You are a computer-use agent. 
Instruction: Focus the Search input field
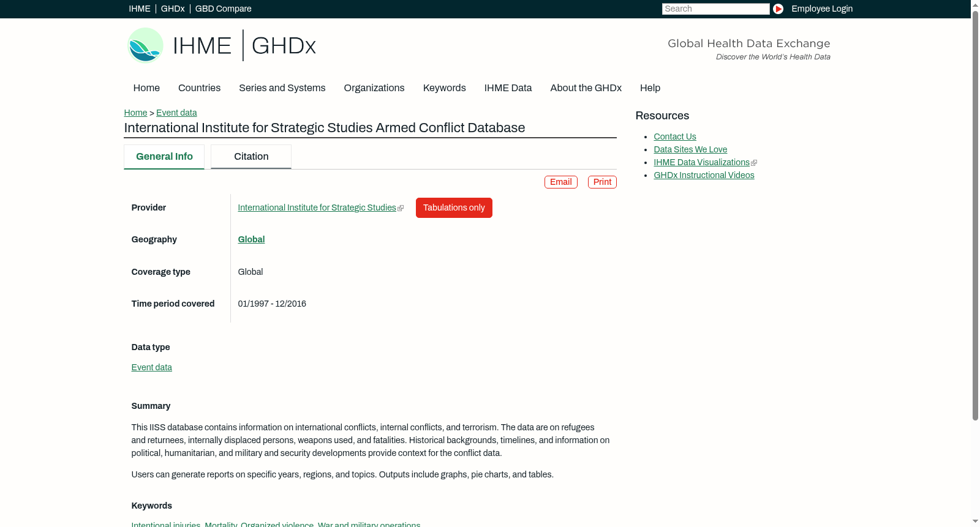pyautogui.click(x=715, y=9)
